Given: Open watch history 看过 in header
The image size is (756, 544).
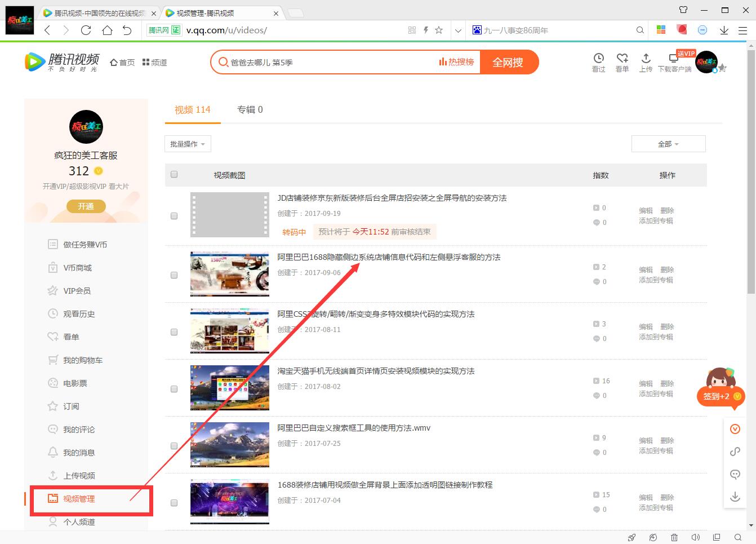Looking at the screenshot, I should click(598, 62).
